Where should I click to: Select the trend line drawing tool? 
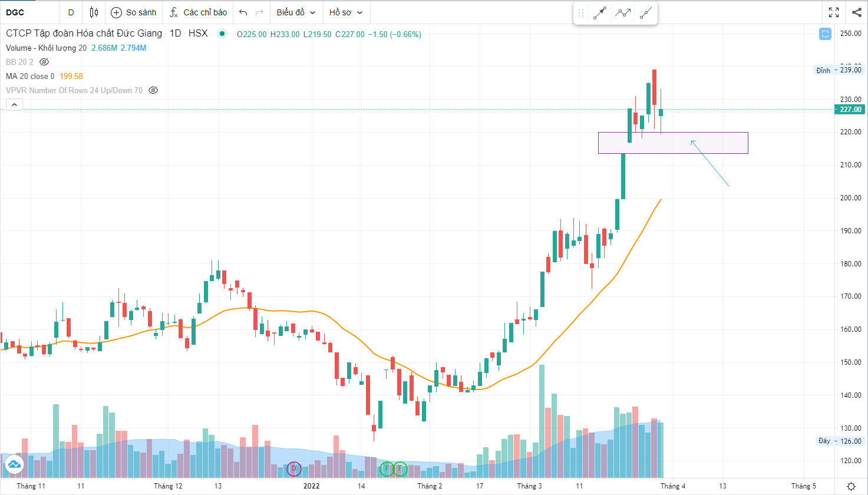(646, 13)
